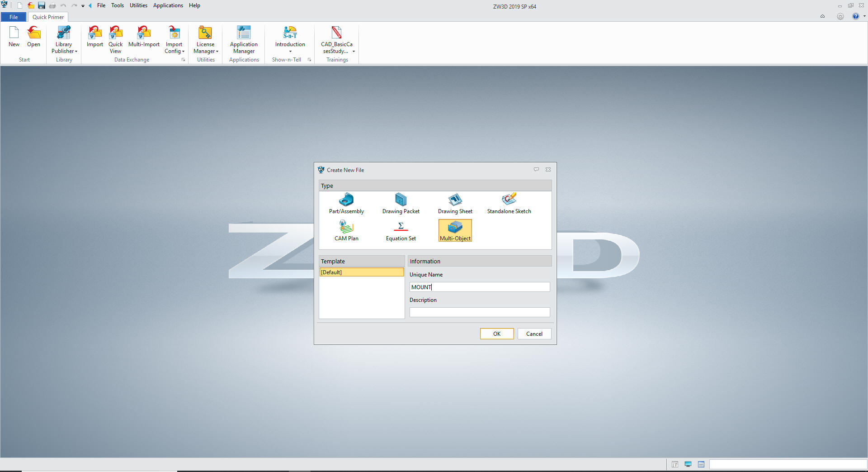Image resolution: width=868 pixels, height=472 pixels.
Task: Open the Show-n-Tell group launcher
Action: pyautogui.click(x=309, y=60)
